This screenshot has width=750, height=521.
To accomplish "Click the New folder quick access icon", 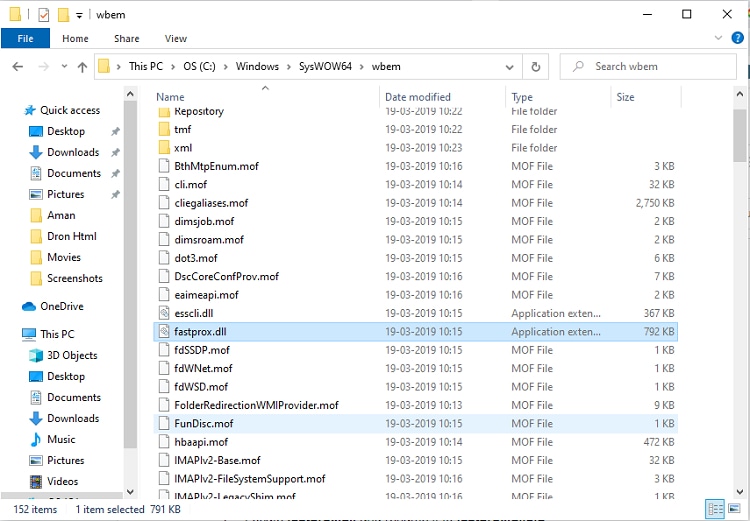I will (x=63, y=15).
